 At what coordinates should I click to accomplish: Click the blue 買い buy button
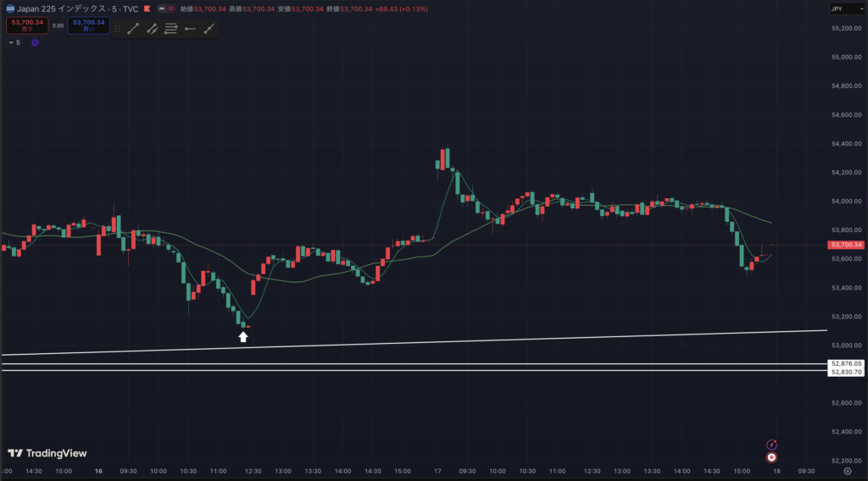pos(89,25)
